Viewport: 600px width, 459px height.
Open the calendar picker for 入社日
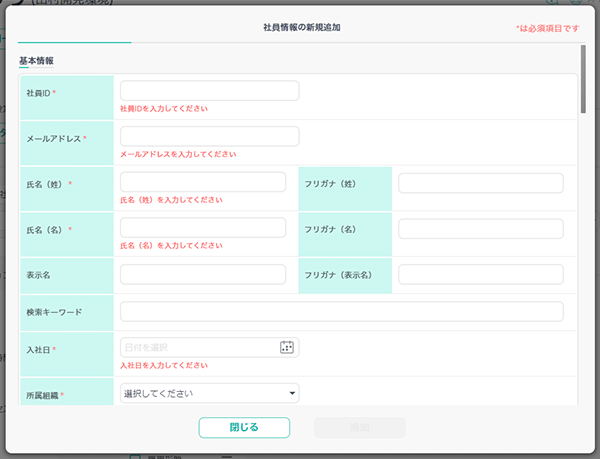tap(287, 347)
